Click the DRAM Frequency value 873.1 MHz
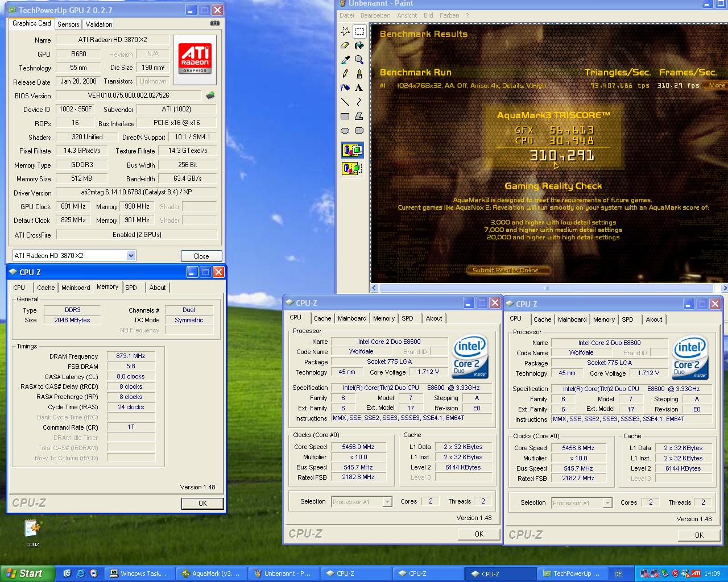 pos(131,356)
